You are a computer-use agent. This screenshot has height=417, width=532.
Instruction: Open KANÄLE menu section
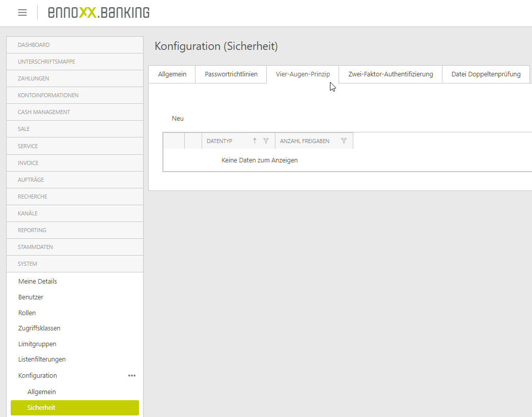click(x=75, y=213)
